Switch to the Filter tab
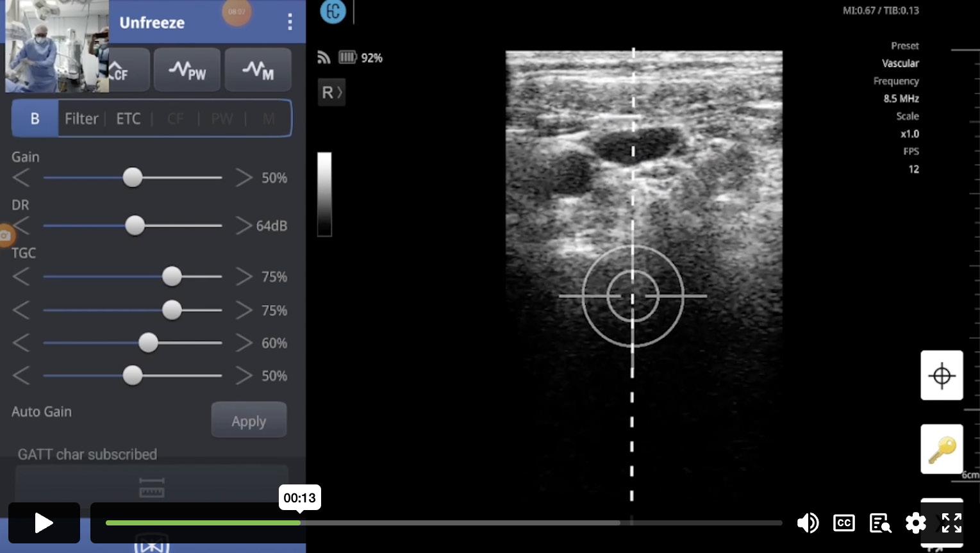The height and width of the screenshot is (553, 980). click(81, 119)
